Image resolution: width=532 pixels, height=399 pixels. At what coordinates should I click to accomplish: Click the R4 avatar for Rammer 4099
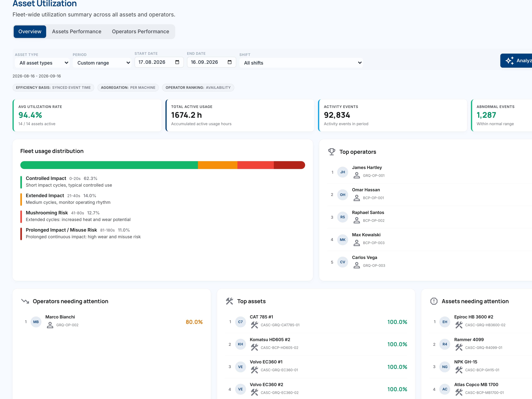pos(445,344)
